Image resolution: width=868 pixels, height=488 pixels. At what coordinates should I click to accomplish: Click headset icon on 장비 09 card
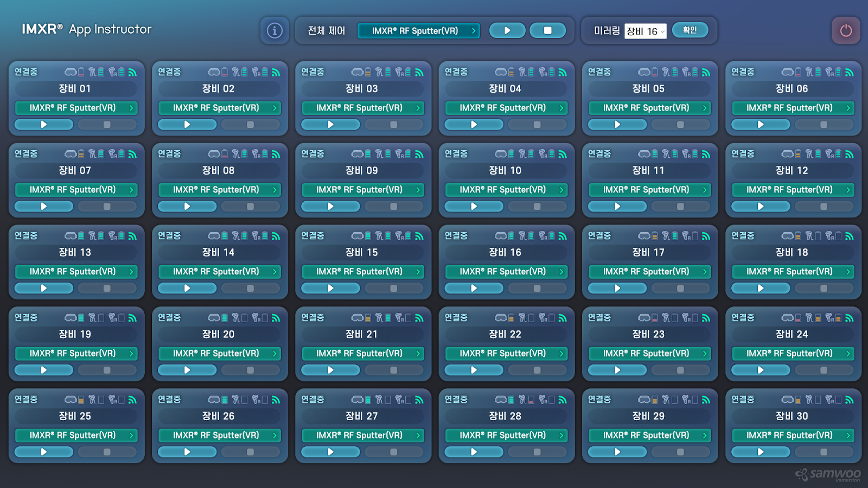tap(358, 154)
